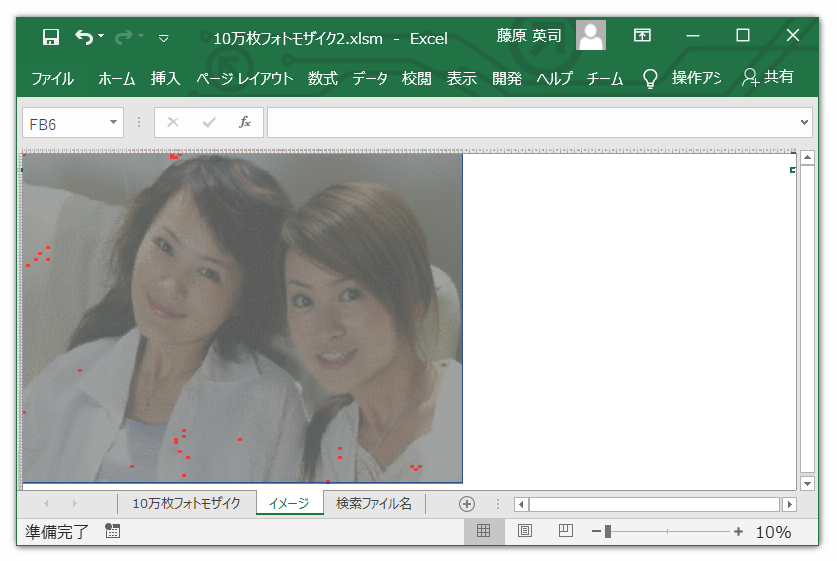Switch to Page Break Preview icon
Viewport: 837px width, 561px height.
click(x=566, y=531)
